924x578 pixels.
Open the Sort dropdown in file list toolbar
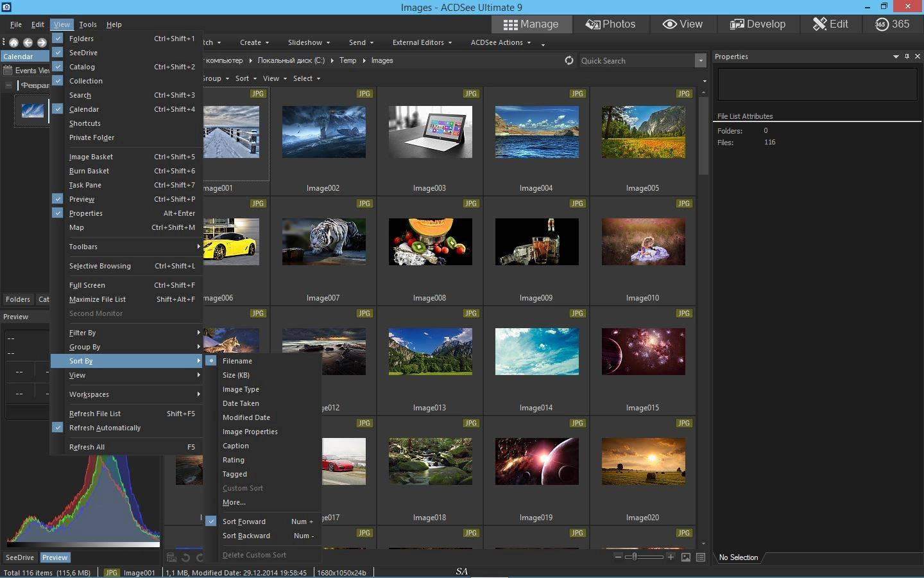coord(246,78)
